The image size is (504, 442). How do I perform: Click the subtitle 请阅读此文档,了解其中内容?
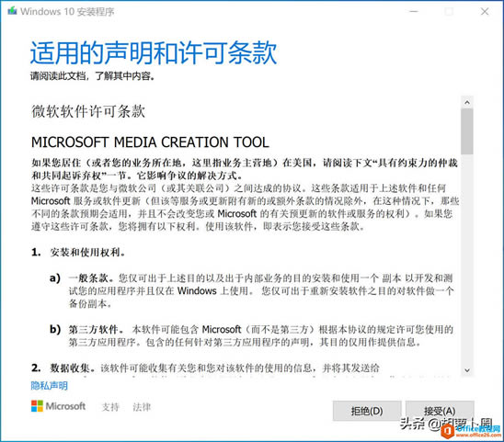(x=93, y=76)
